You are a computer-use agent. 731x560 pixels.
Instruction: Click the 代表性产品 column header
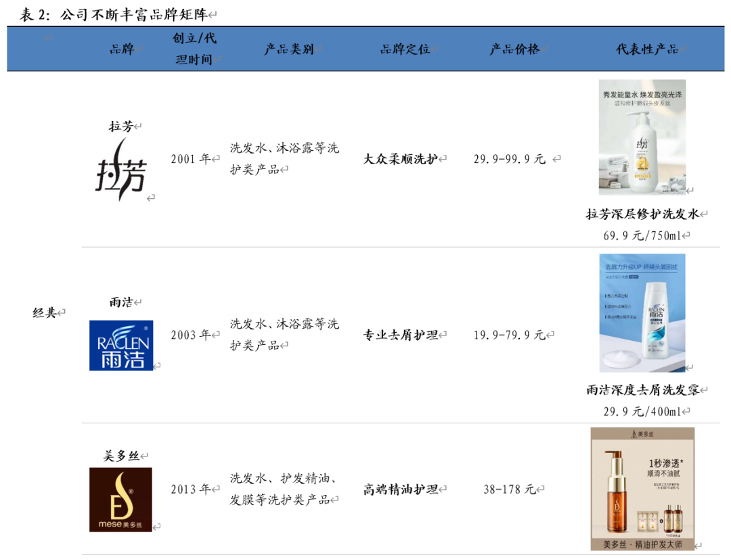[x=648, y=49]
